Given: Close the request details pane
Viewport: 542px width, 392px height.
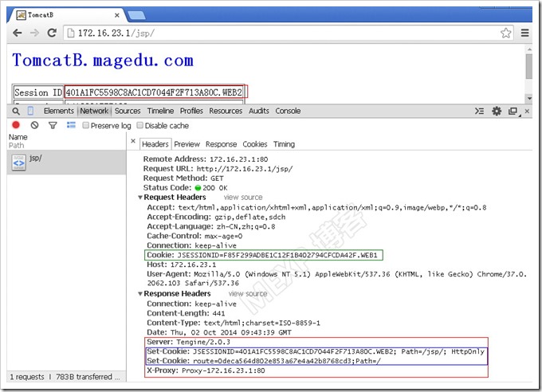Looking at the screenshot, I should [x=133, y=141].
